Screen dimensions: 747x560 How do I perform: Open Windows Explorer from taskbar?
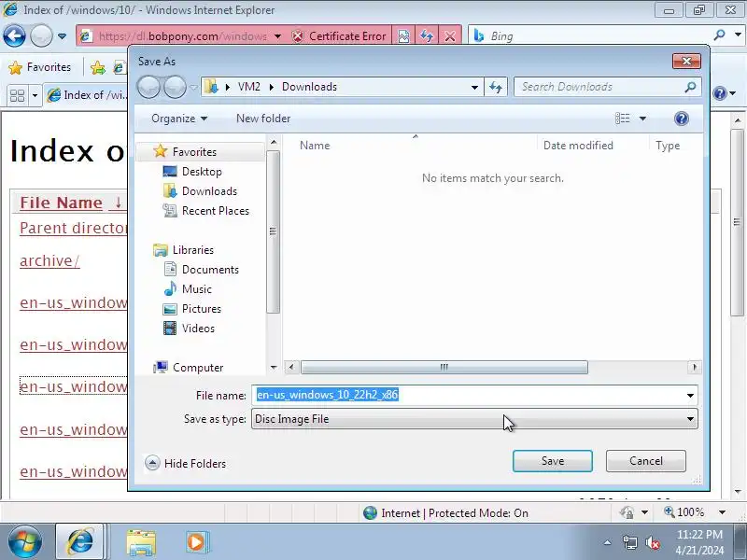[141, 542]
